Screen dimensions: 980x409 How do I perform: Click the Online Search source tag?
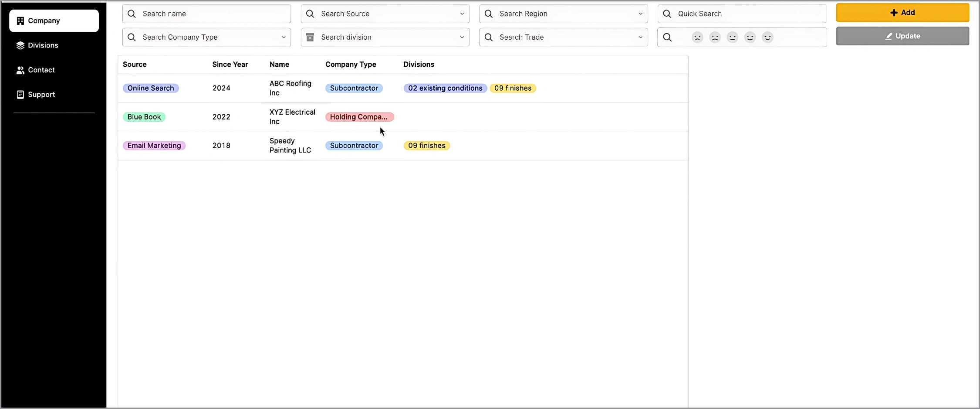pos(151,88)
